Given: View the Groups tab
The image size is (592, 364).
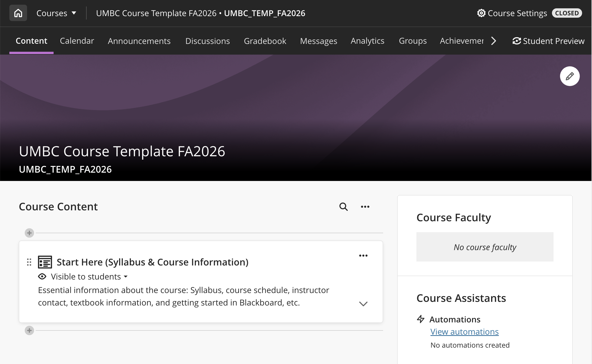Looking at the screenshot, I should pos(413,41).
